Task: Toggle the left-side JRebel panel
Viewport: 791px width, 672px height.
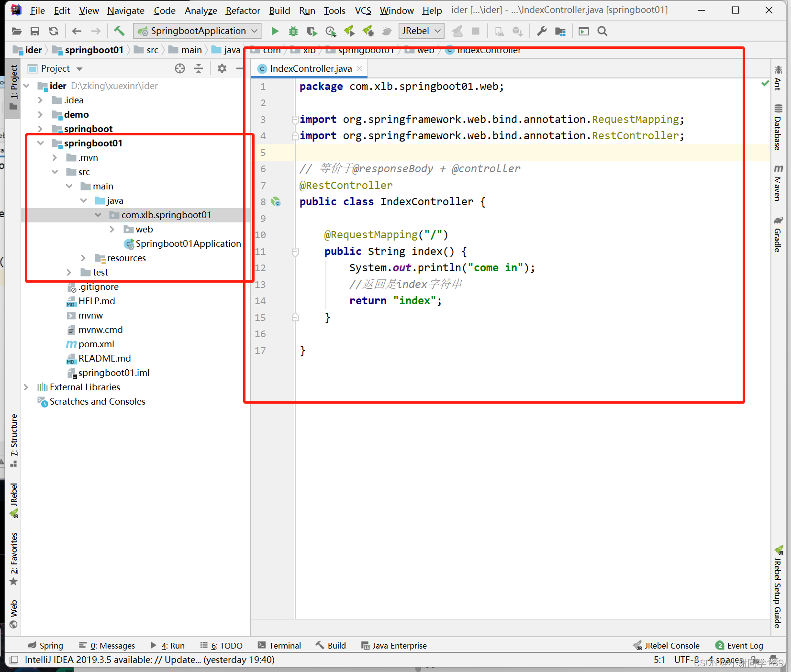Action: click(14, 500)
